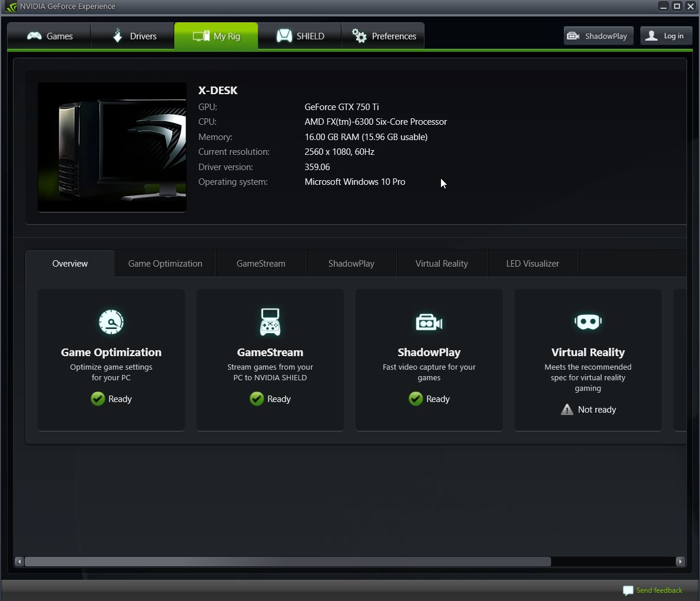Image resolution: width=700 pixels, height=601 pixels.
Task: Click the horizontal scrollbar thumb
Action: click(x=288, y=561)
